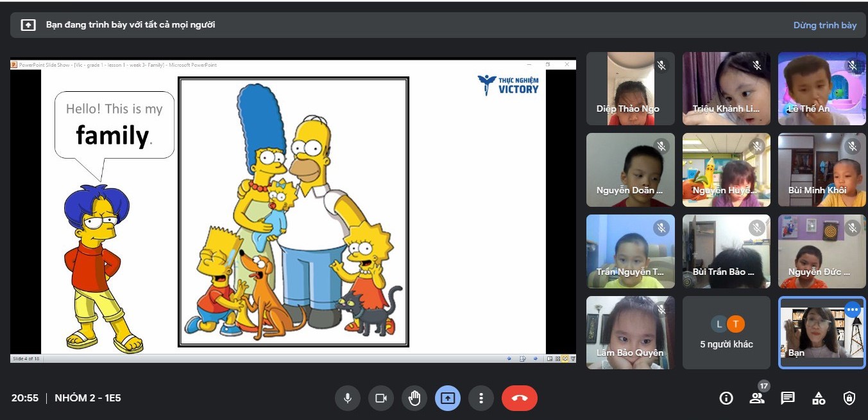Show the participants list with 17 badge
This screenshot has width=868, height=420.
(x=757, y=398)
